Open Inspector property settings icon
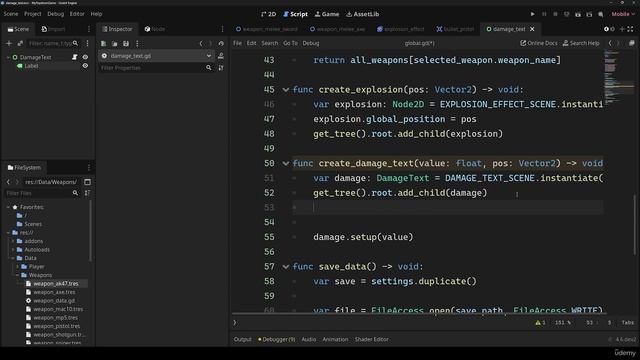 tap(221, 68)
